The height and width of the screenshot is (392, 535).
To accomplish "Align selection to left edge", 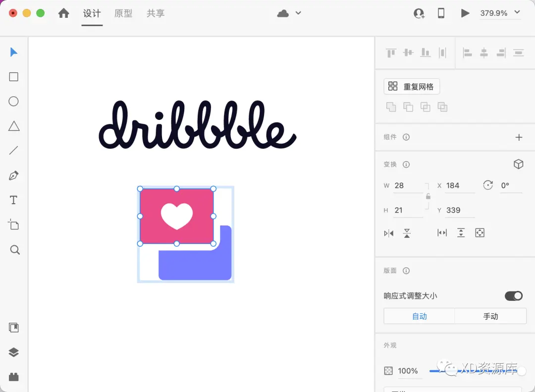I will click(x=468, y=53).
